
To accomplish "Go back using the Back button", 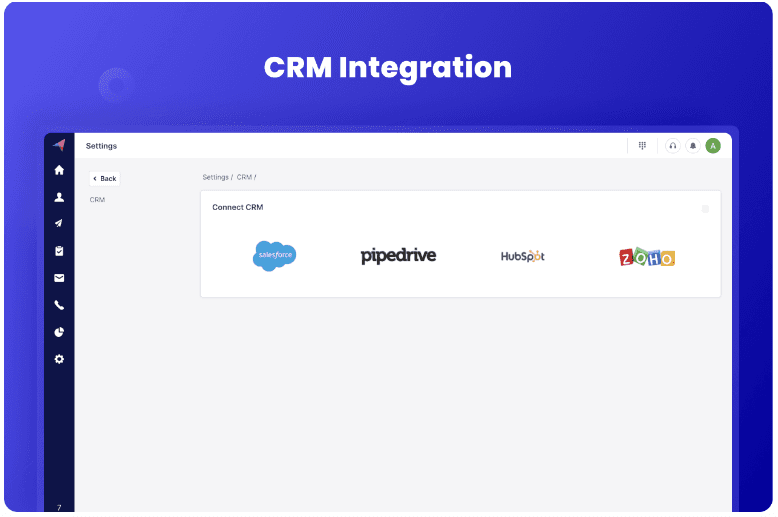I will pos(105,179).
